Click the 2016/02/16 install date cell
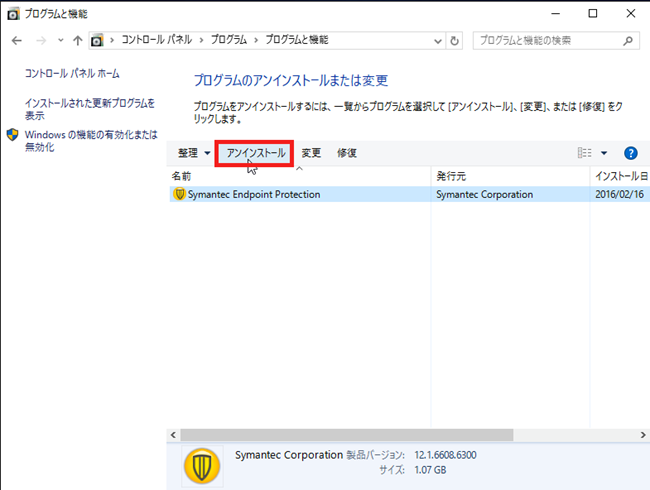Viewport: 650px width, 490px height. [x=619, y=194]
